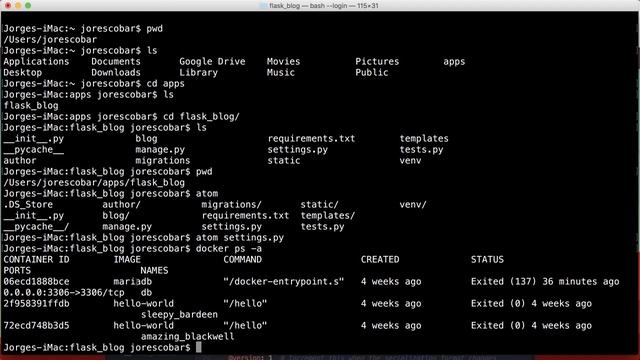Click container ID '72ecd748b3d5'

point(36,326)
